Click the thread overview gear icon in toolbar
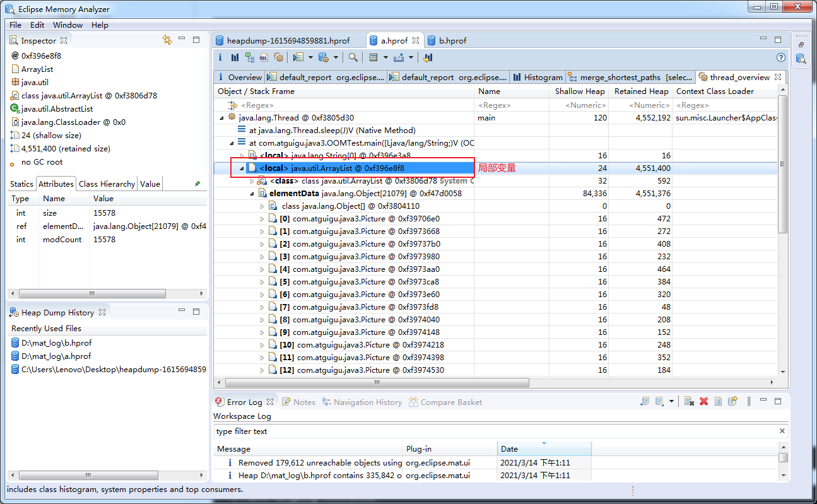This screenshot has width=817, height=504. (x=278, y=57)
